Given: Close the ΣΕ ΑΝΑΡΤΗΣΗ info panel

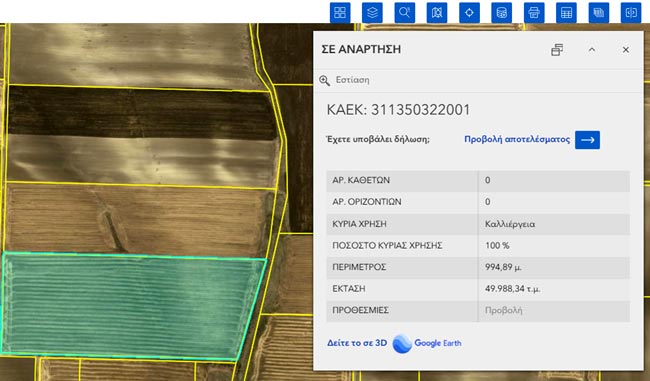Looking at the screenshot, I should coord(626,50).
